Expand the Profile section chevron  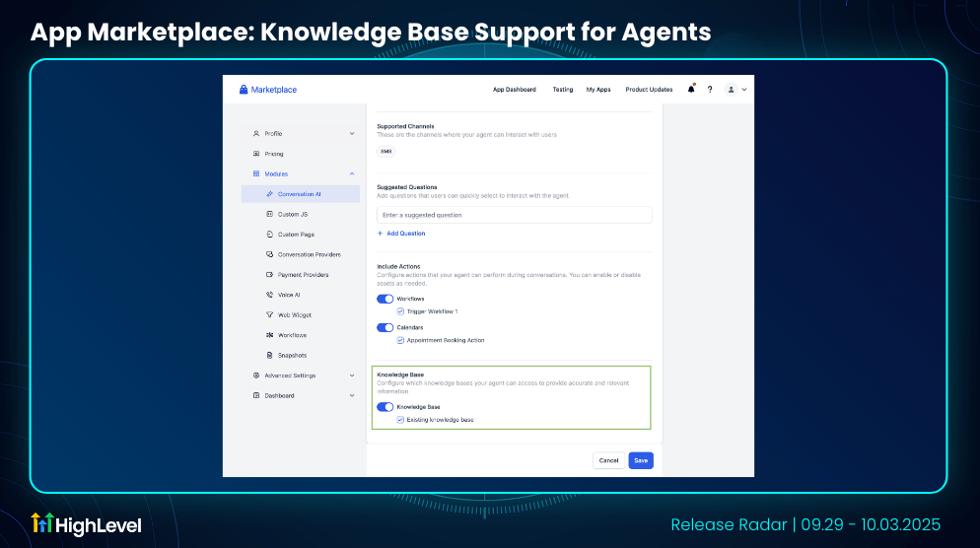pos(352,134)
